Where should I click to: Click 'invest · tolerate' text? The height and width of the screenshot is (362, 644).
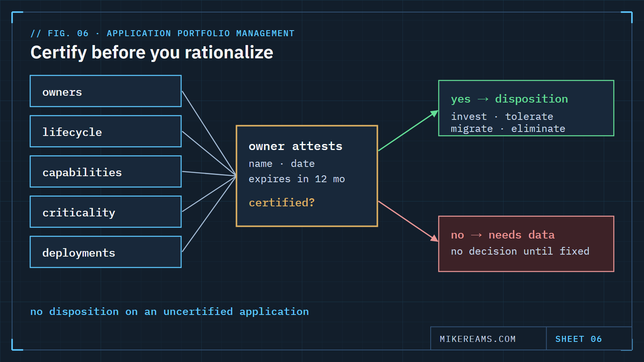click(502, 117)
